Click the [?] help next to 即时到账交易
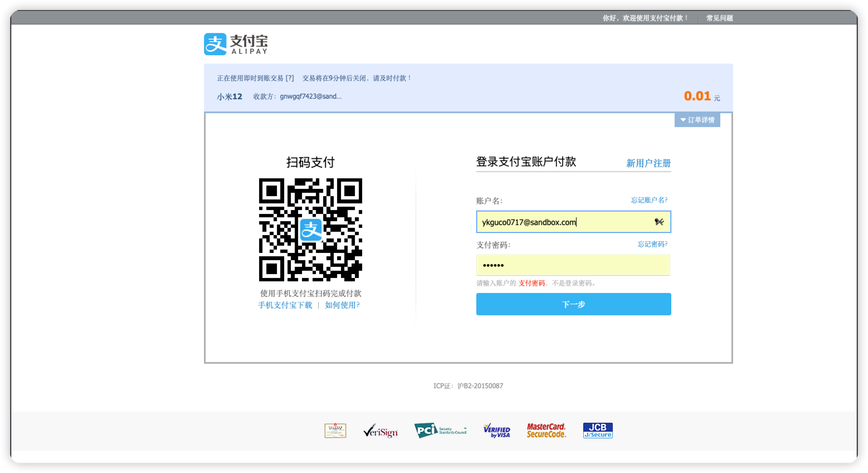 click(290, 78)
